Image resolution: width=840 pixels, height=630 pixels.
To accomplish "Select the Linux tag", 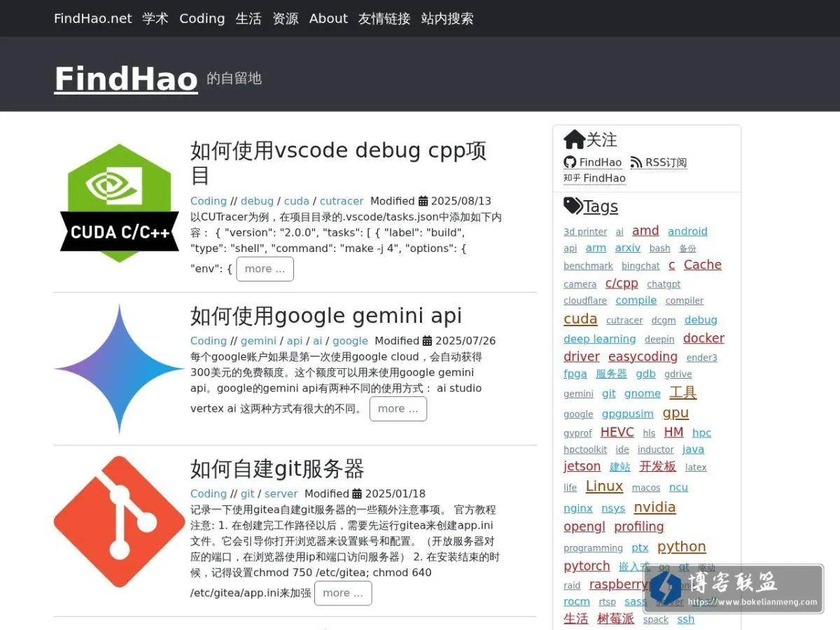I will 604,486.
